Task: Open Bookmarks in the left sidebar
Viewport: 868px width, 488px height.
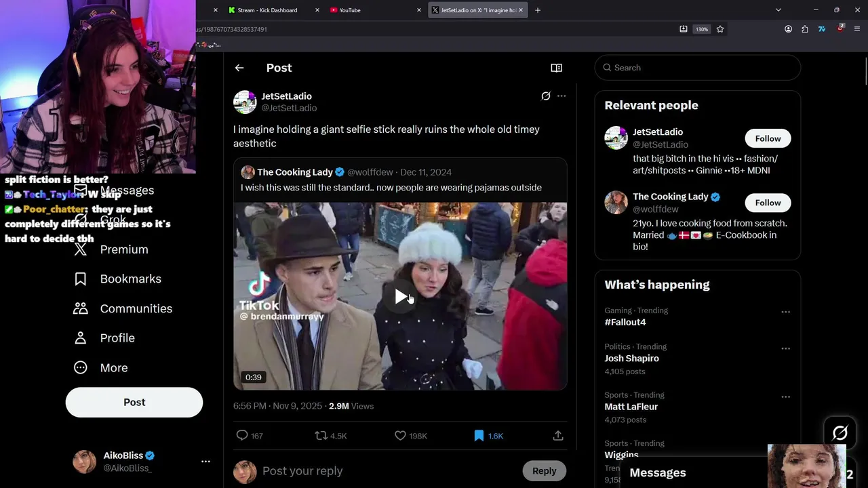Action: [x=130, y=279]
